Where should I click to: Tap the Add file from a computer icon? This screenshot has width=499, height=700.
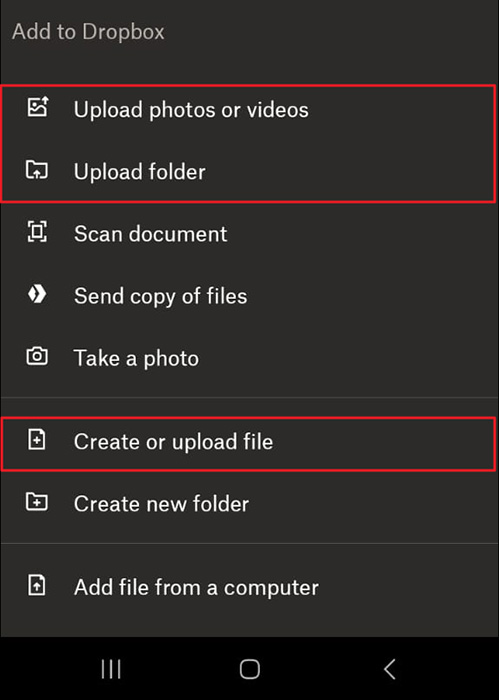37,585
